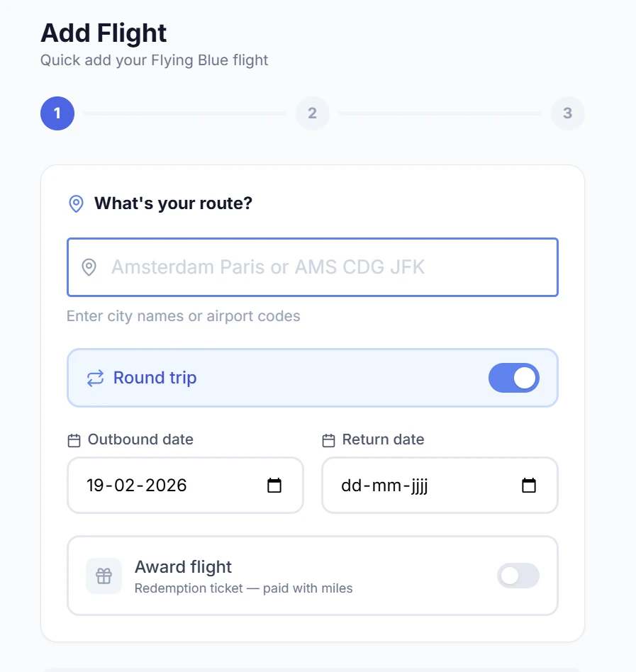Click the location pin icon beside "What's your route?"
Screen dimensions: 636x672
(x=76, y=204)
